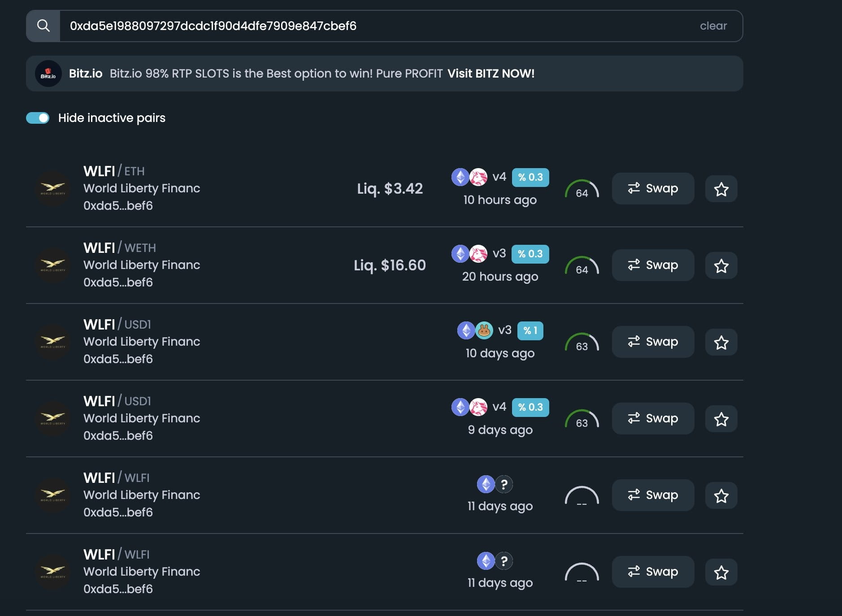The width and height of the screenshot is (842, 616).
Task: Follow the Visit BITZ NOW! link
Action: 491,74
